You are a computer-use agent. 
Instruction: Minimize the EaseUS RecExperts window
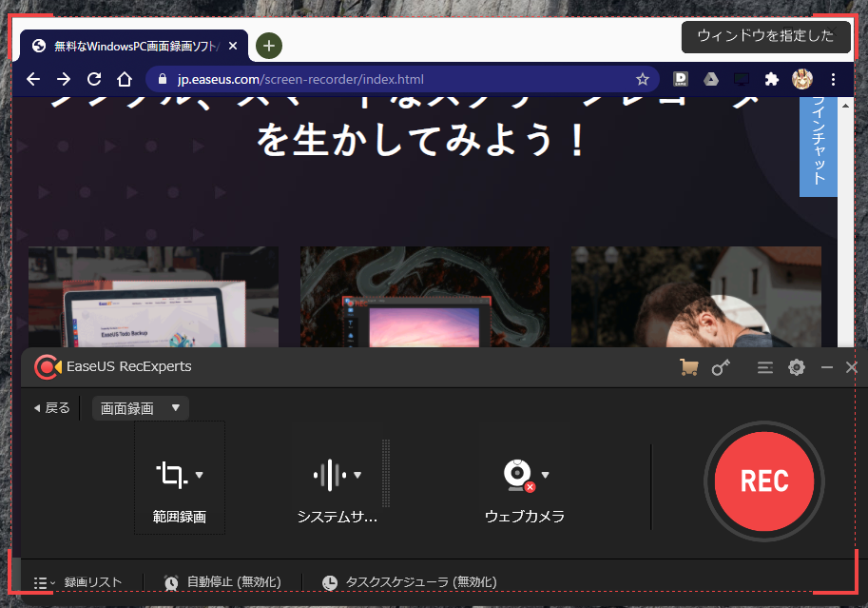[x=827, y=367]
